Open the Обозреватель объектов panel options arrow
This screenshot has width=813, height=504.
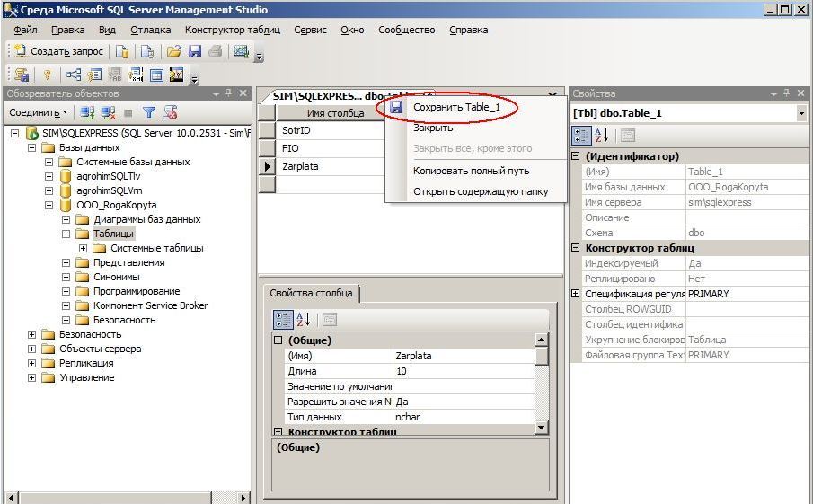(217, 93)
